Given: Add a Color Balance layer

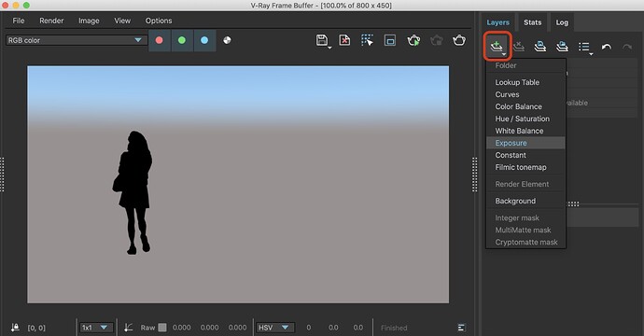Looking at the screenshot, I should pos(518,106).
